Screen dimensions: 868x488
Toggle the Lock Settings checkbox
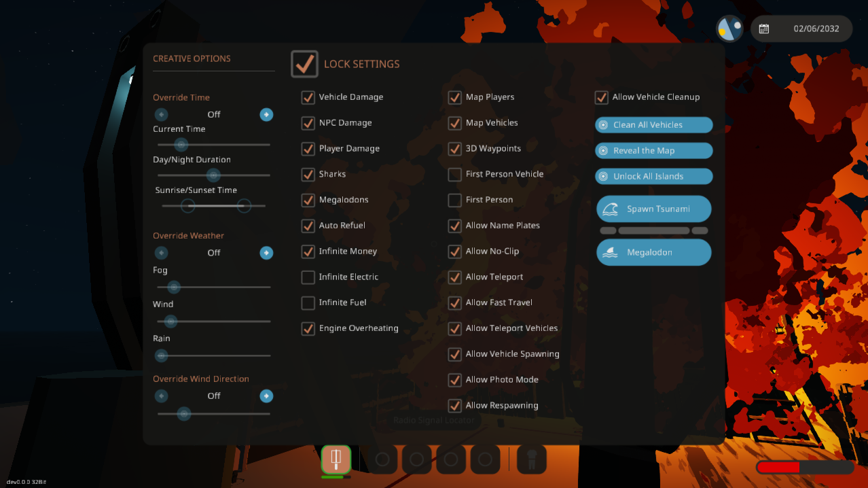305,64
